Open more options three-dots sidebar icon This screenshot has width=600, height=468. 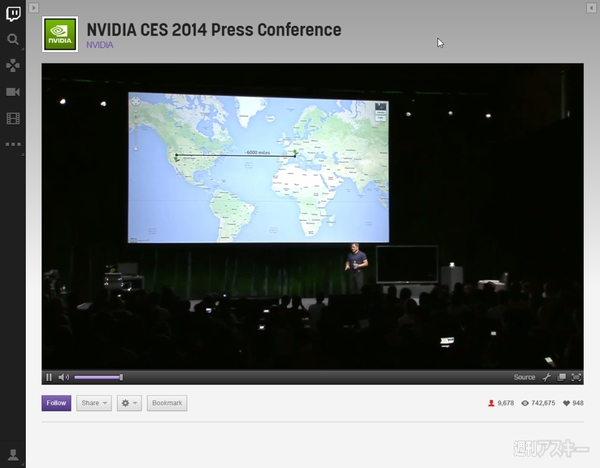(13, 144)
